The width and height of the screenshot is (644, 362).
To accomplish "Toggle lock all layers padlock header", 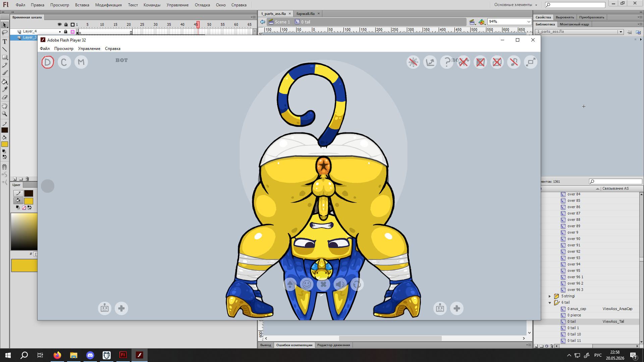I will [66, 24].
